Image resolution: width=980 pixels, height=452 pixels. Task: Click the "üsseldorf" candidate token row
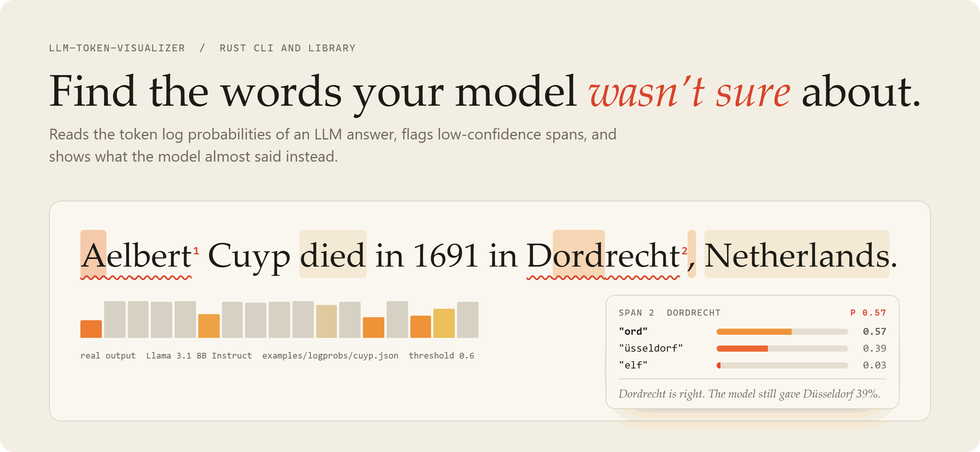[x=753, y=348]
